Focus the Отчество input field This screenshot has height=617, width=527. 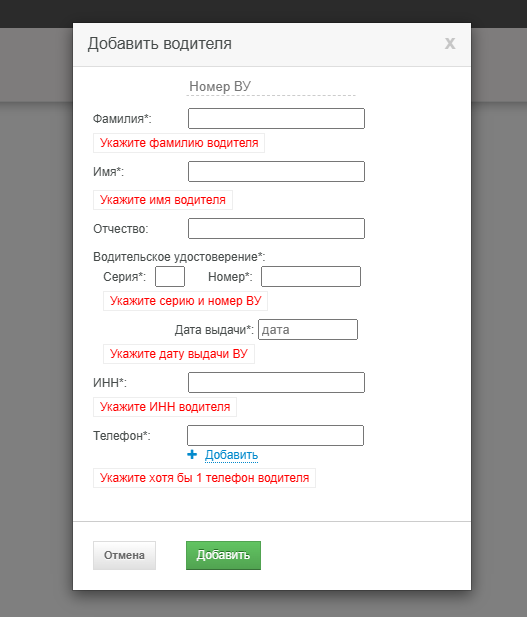pyautogui.click(x=276, y=229)
